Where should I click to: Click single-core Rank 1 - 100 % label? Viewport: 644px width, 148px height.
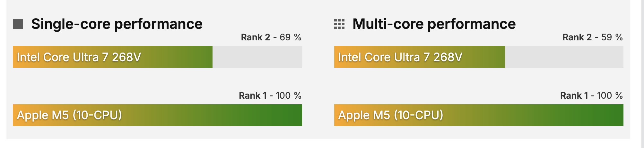(270, 95)
